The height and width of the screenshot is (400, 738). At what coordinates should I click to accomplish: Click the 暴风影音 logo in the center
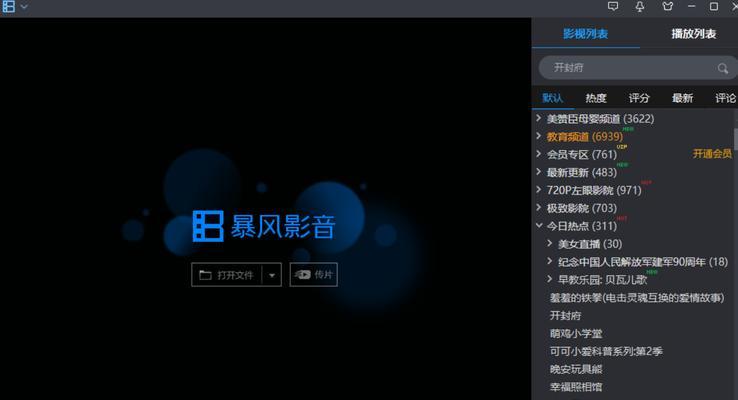click(264, 226)
